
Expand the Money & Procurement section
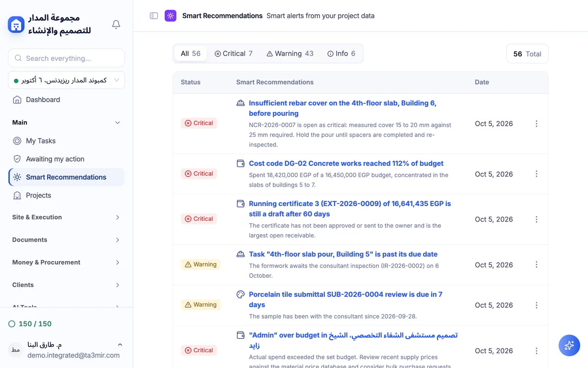point(118,263)
